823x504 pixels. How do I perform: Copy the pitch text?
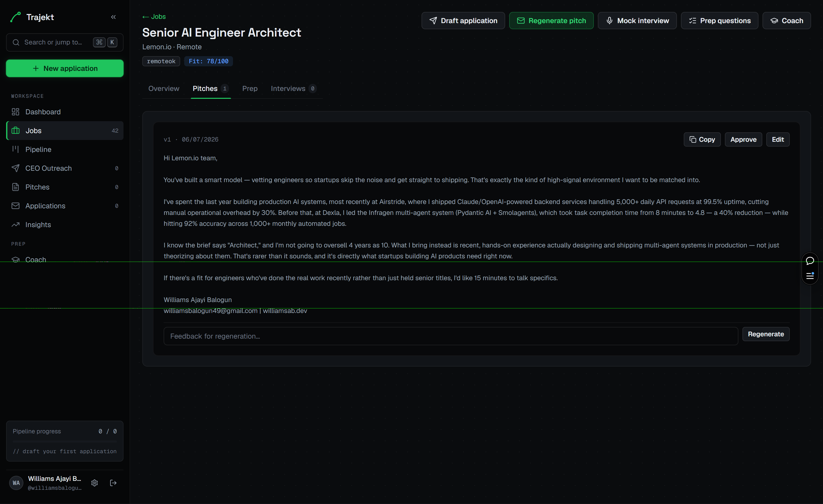(702, 140)
